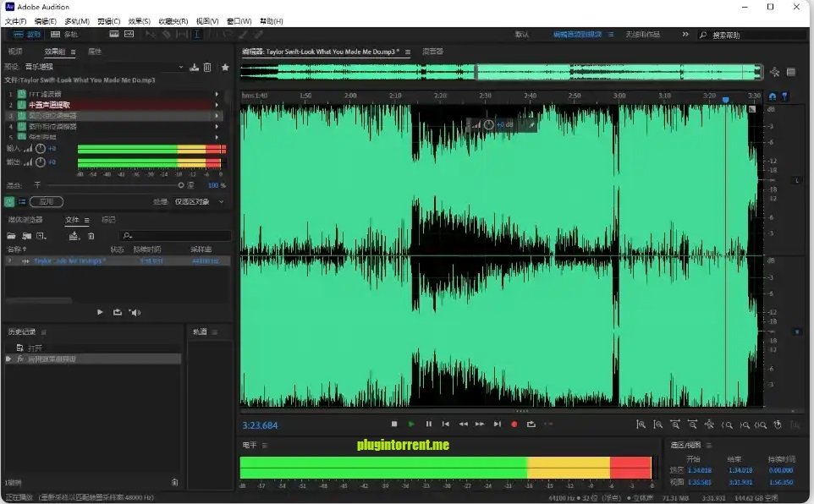
Task: Open the 多轨(M) menu
Action: pyautogui.click(x=77, y=21)
